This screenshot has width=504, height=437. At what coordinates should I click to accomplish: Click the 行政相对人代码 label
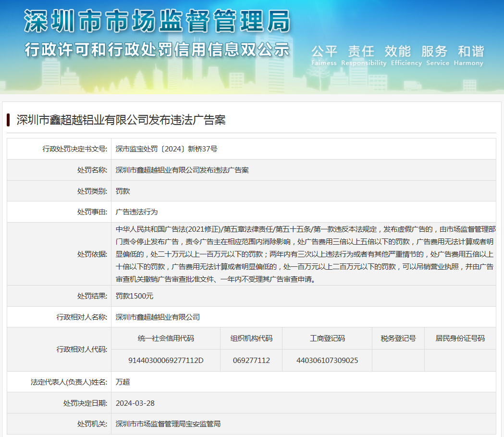coord(82,349)
